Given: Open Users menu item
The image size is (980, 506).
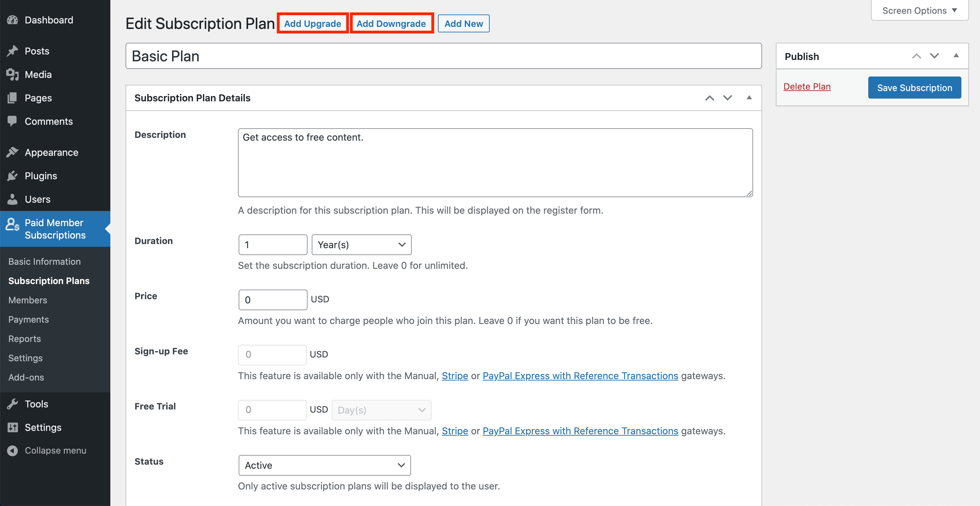Looking at the screenshot, I should 55,199.
